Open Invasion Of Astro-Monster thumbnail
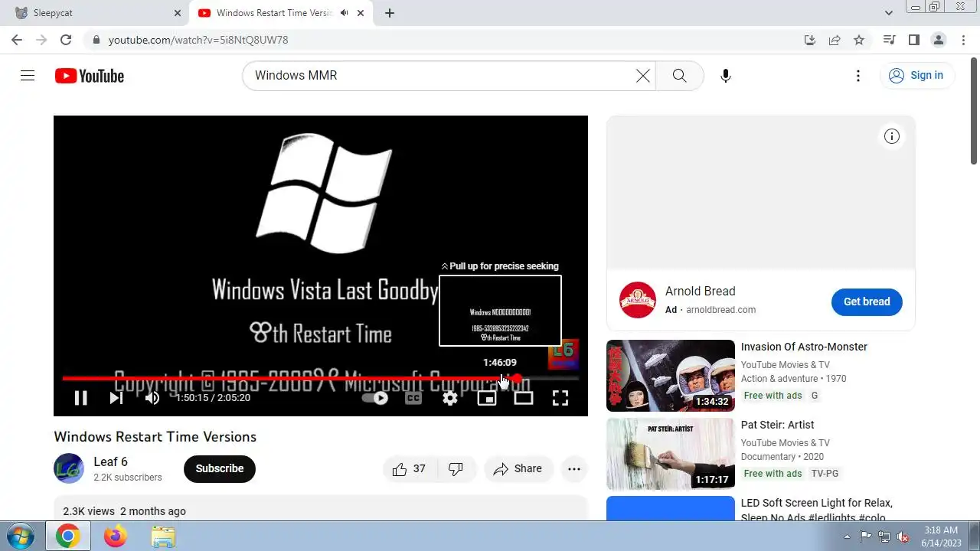The image size is (980, 551). (x=671, y=376)
